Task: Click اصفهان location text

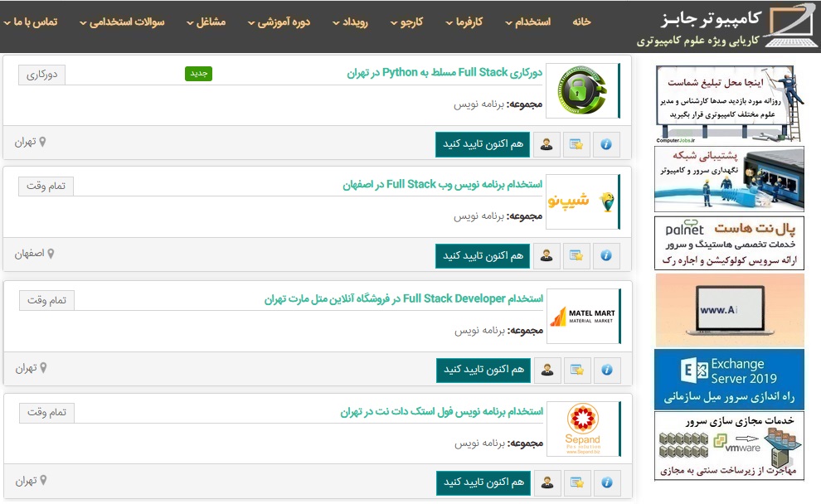Action: pyautogui.click(x=29, y=254)
